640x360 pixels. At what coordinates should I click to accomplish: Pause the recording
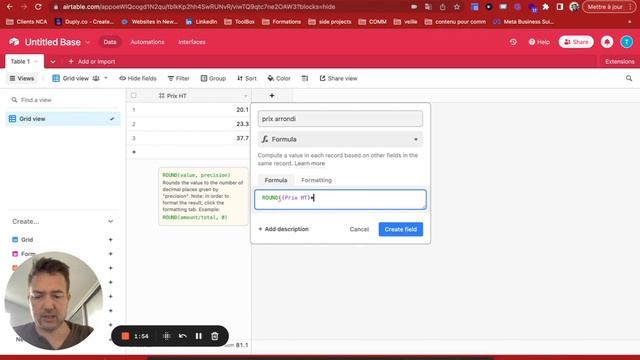198,336
